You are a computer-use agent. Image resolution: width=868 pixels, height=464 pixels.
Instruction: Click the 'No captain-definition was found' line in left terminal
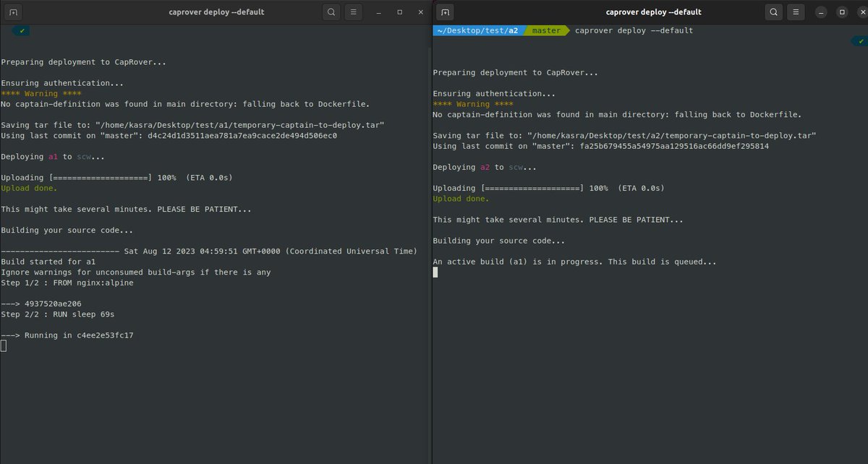coord(186,105)
